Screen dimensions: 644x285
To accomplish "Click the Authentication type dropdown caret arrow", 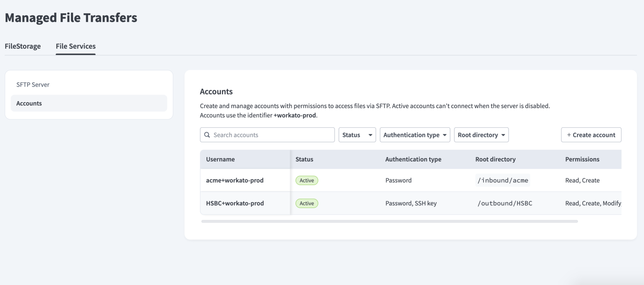I will pyautogui.click(x=445, y=135).
